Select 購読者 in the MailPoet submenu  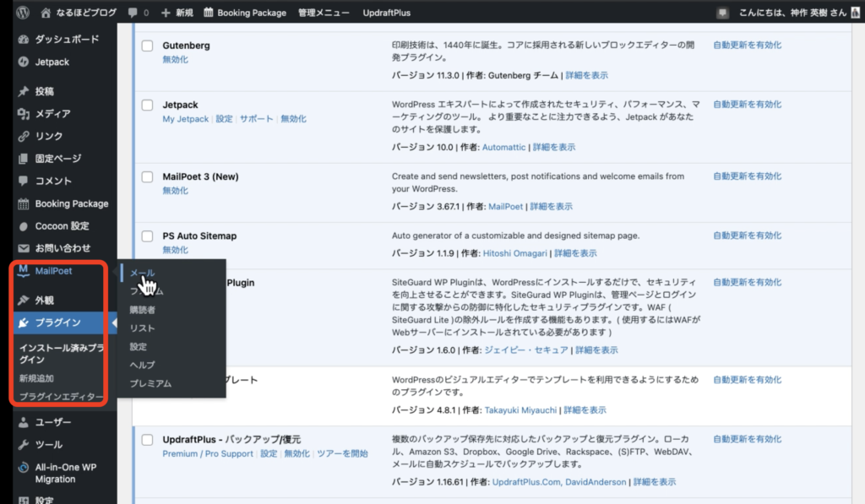point(142,310)
